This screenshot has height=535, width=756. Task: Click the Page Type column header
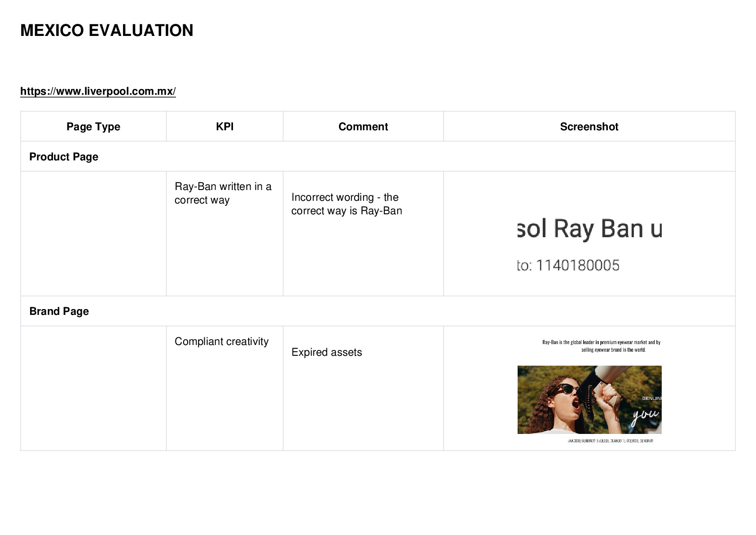pos(93,127)
